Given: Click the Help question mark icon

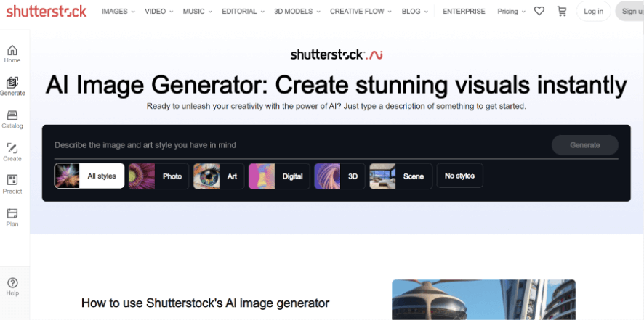Looking at the screenshot, I should [x=12, y=283].
